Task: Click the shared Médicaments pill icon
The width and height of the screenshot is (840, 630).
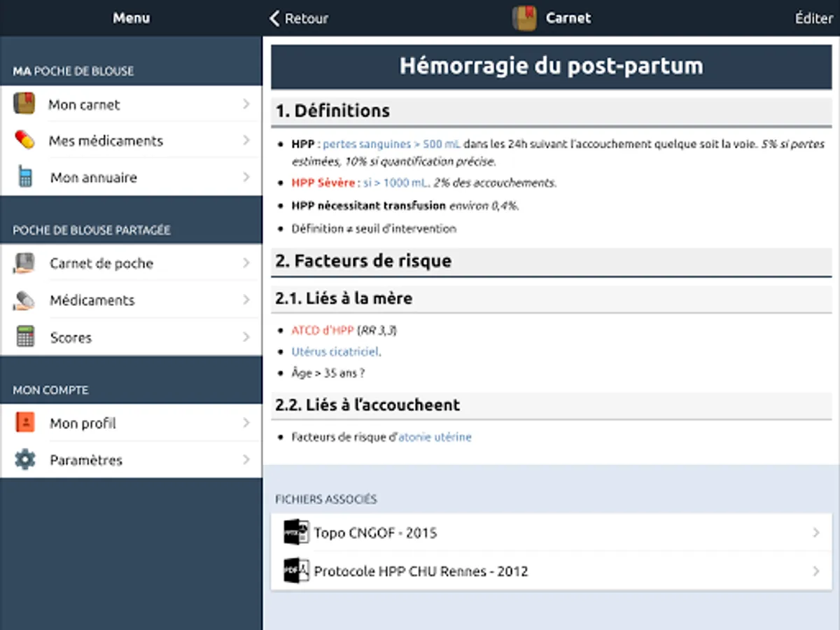Action: [24, 300]
